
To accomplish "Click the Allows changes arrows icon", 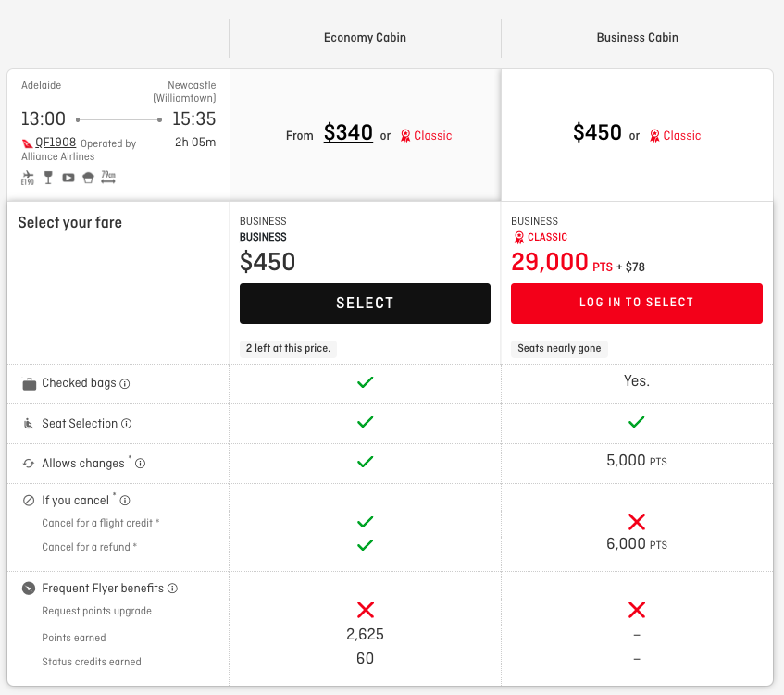I will pyautogui.click(x=29, y=464).
